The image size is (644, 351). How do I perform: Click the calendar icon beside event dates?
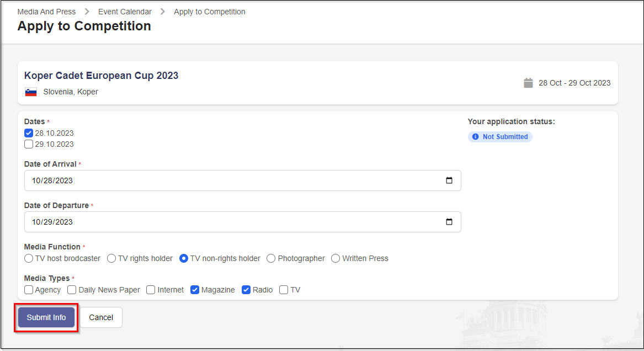(x=528, y=83)
